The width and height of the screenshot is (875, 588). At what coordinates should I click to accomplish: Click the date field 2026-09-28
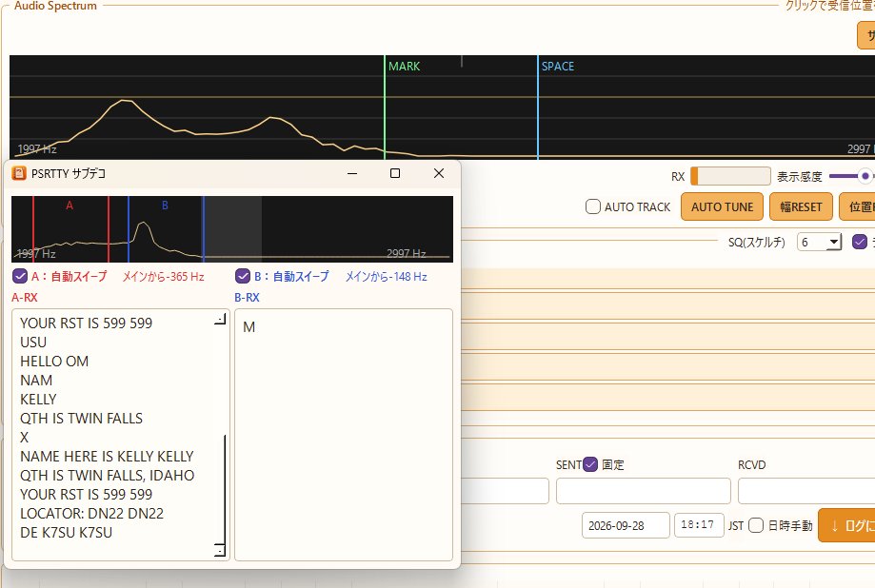pos(626,525)
